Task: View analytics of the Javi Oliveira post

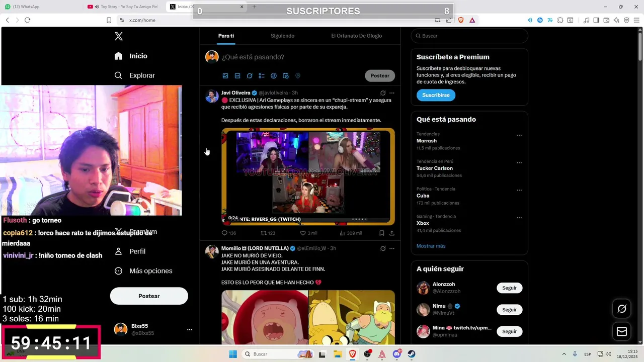Action: [351, 233]
